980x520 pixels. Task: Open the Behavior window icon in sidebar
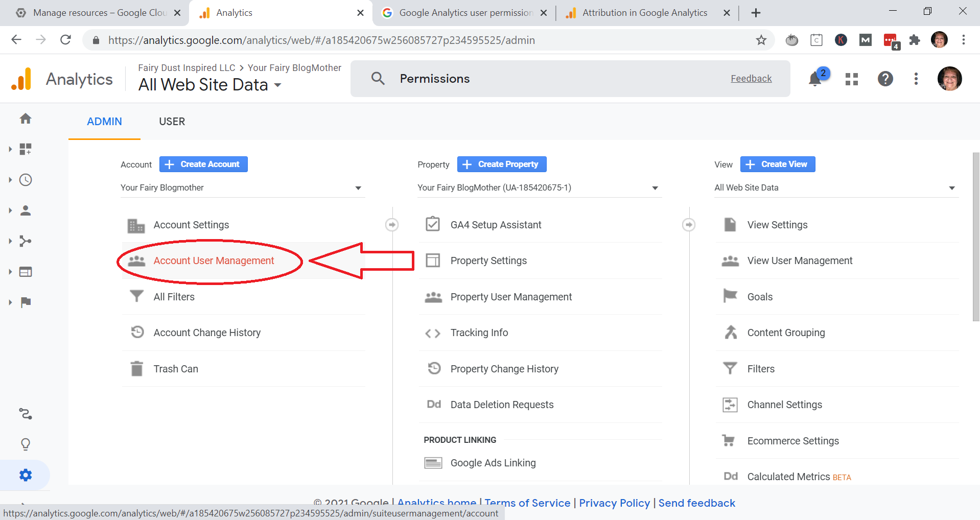(x=26, y=272)
